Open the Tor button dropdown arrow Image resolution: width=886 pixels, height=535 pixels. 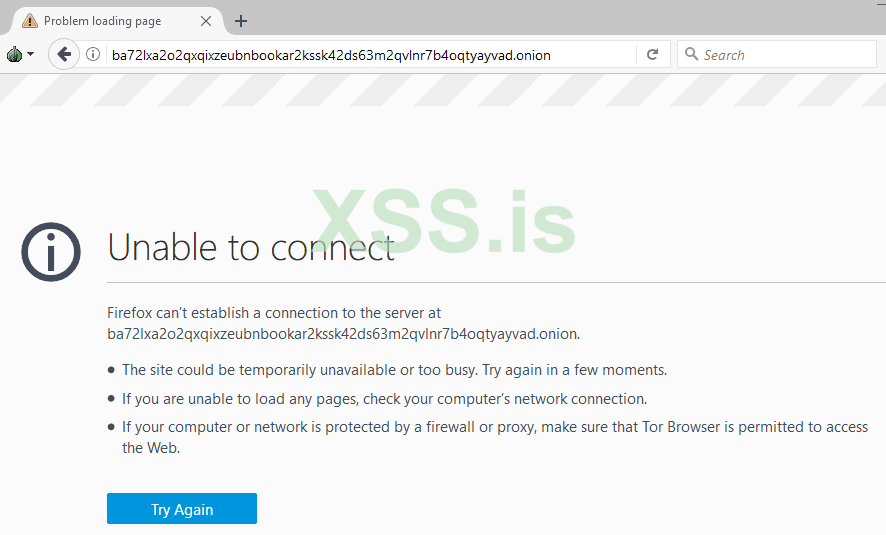click(x=31, y=55)
